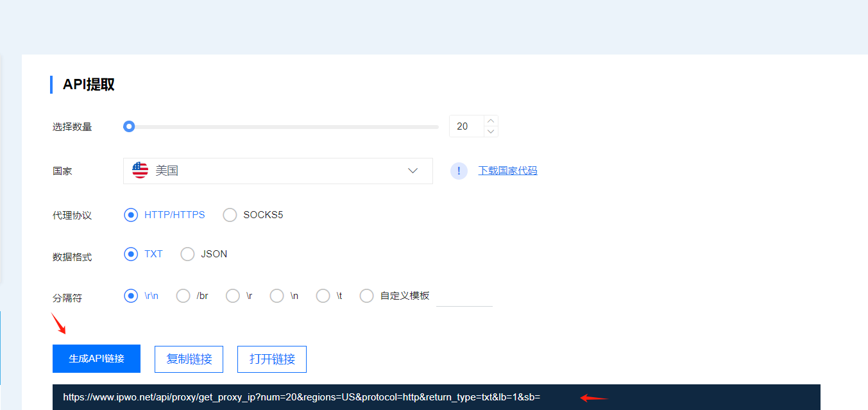Click the country dropdown chevron arrow
Viewport: 868px width, 410px height.
pyautogui.click(x=413, y=171)
